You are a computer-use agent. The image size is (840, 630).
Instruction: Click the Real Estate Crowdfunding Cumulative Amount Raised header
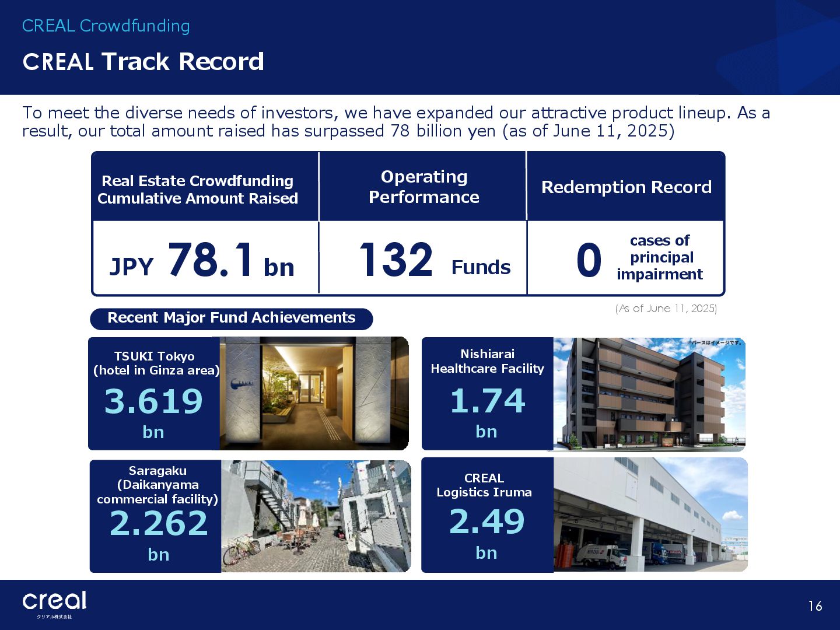coord(198,190)
